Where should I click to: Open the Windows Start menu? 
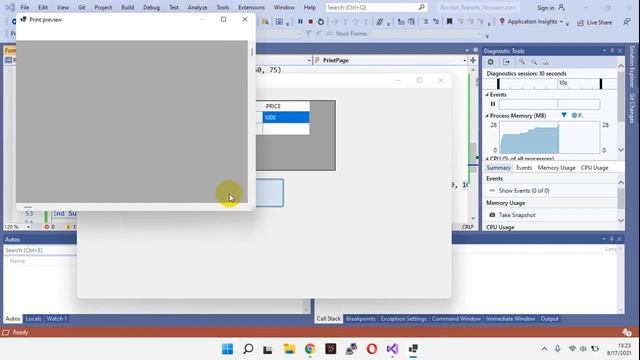[227, 349]
